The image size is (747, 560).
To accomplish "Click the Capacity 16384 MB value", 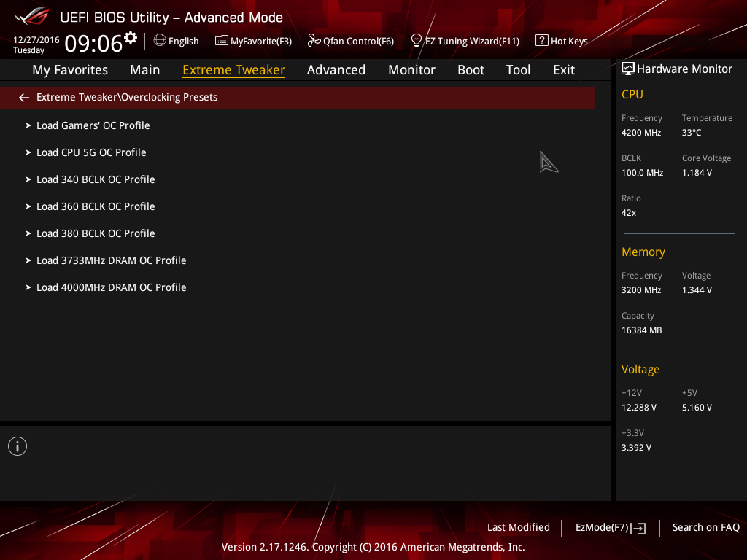I will tap(642, 330).
